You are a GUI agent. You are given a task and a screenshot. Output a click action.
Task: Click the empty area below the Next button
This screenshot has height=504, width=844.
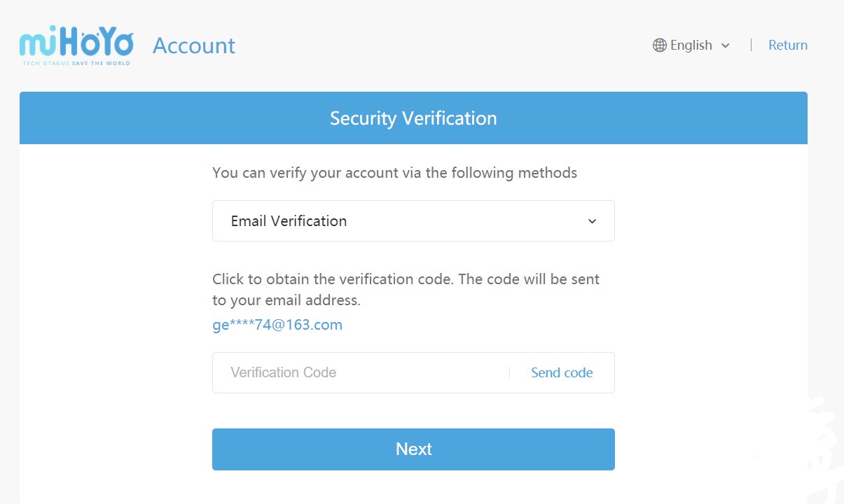[x=413, y=488]
